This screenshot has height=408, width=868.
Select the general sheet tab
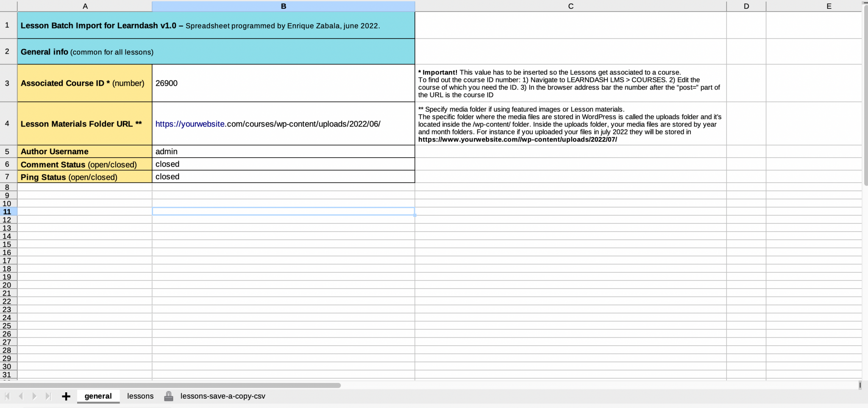point(98,396)
